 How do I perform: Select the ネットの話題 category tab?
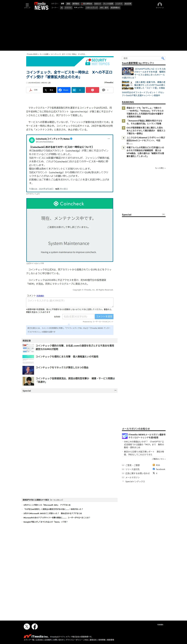108,4
